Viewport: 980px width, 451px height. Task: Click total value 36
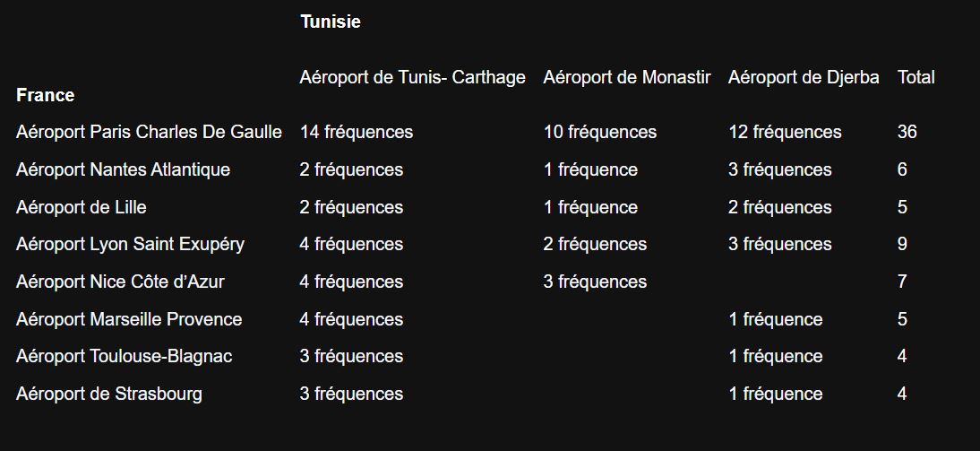907,133
